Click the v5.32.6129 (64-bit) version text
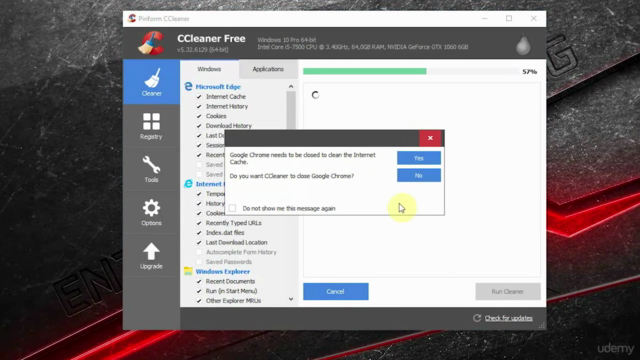The height and width of the screenshot is (360, 640). pyautogui.click(x=203, y=49)
